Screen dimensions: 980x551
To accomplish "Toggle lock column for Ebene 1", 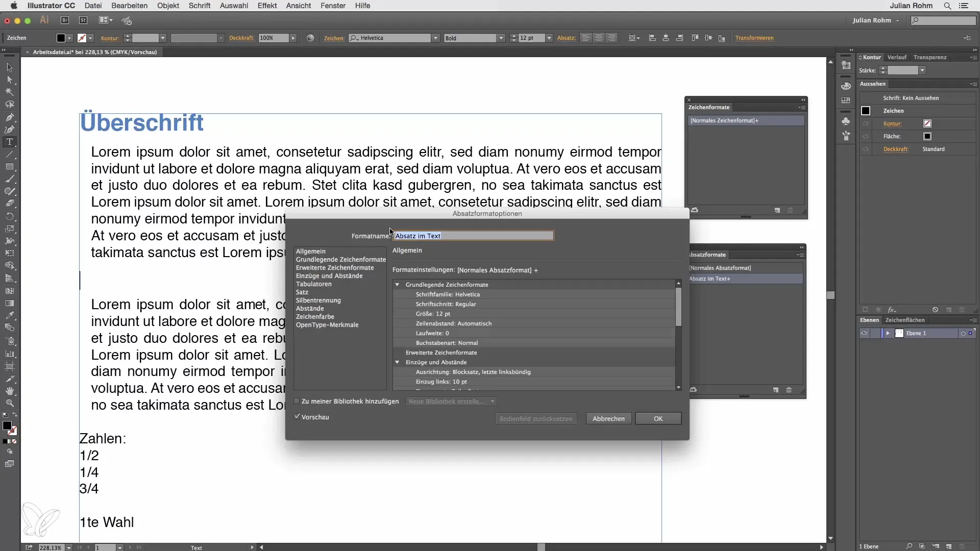I will pos(876,333).
